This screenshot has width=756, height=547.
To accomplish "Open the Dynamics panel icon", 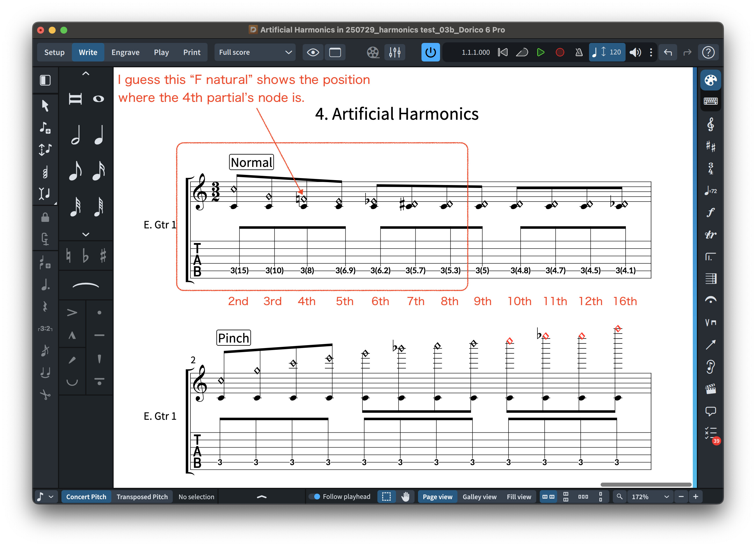I will pyautogui.click(x=710, y=212).
